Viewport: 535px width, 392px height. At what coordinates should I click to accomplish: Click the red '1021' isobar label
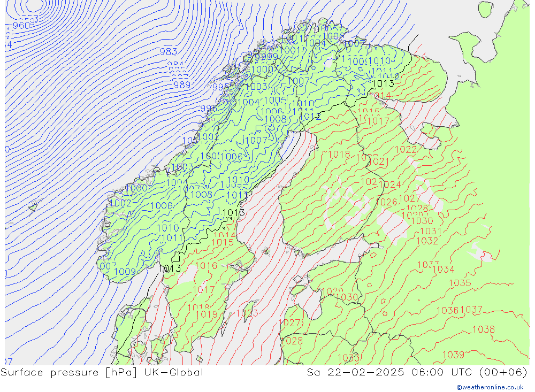pos(378,162)
